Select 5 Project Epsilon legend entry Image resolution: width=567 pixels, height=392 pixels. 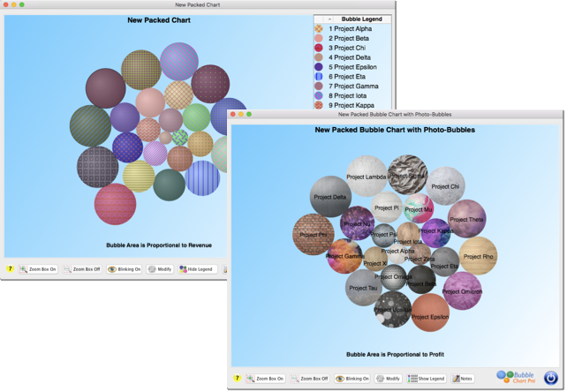(353, 67)
